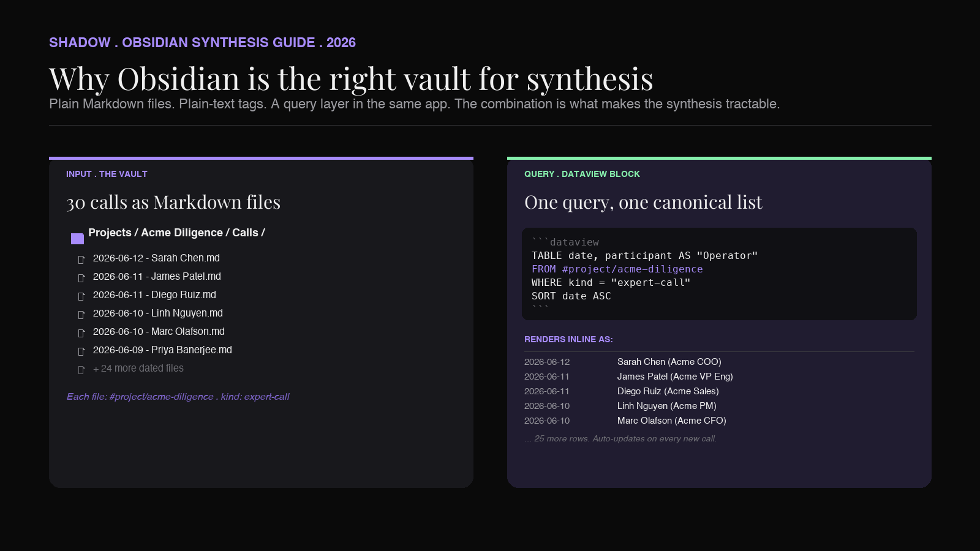Click the 'TABLE date, participant AS "Operator"' code line
This screenshot has height=551, width=980.
645,255
